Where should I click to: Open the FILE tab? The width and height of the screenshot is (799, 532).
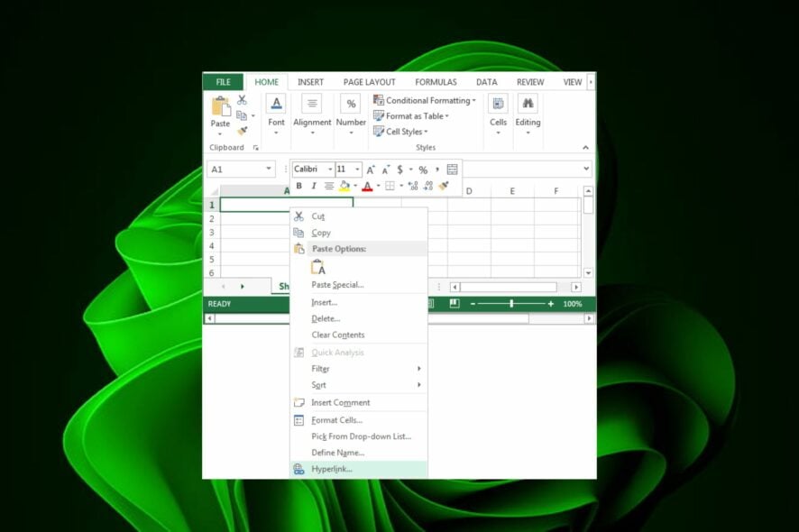tap(223, 82)
